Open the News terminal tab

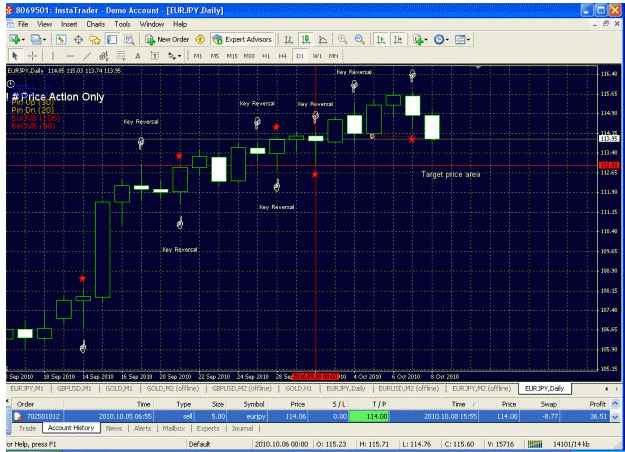[x=114, y=428]
